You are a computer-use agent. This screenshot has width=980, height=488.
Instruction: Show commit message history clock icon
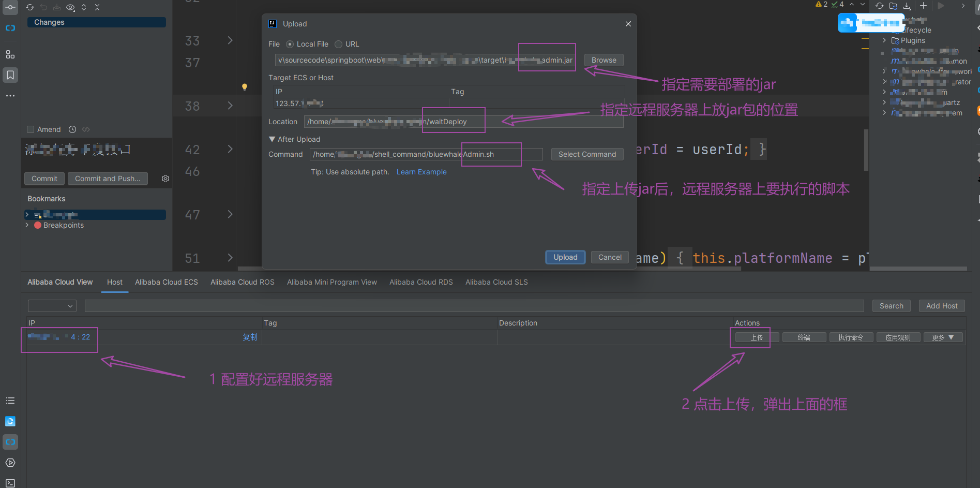pyautogui.click(x=72, y=129)
